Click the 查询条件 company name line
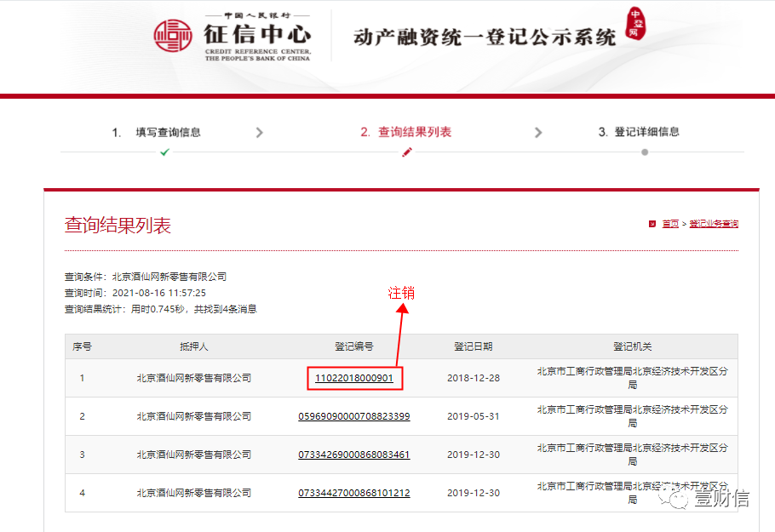The image size is (775, 532). pos(146,277)
